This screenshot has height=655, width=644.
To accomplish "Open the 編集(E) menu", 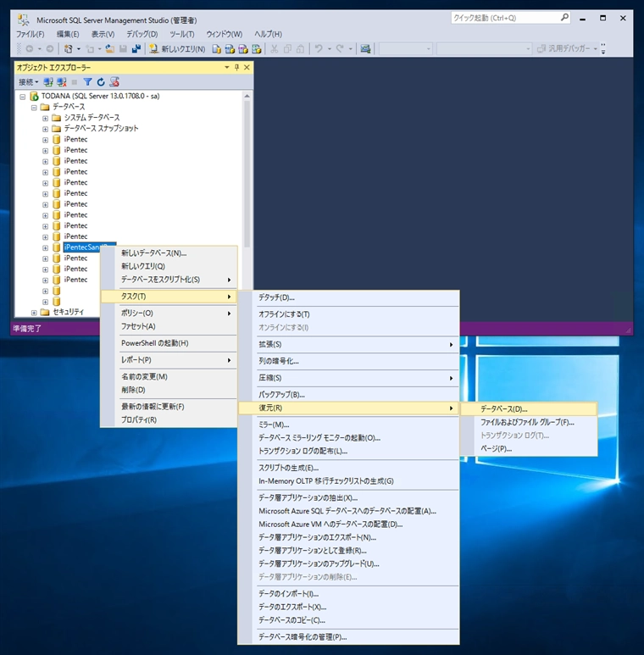I will click(68, 34).
